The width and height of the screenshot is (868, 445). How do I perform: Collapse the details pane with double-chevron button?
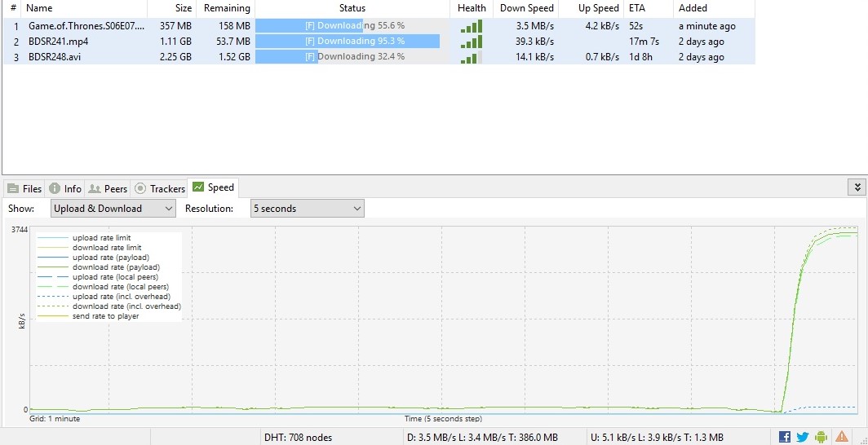pos(857,187)
